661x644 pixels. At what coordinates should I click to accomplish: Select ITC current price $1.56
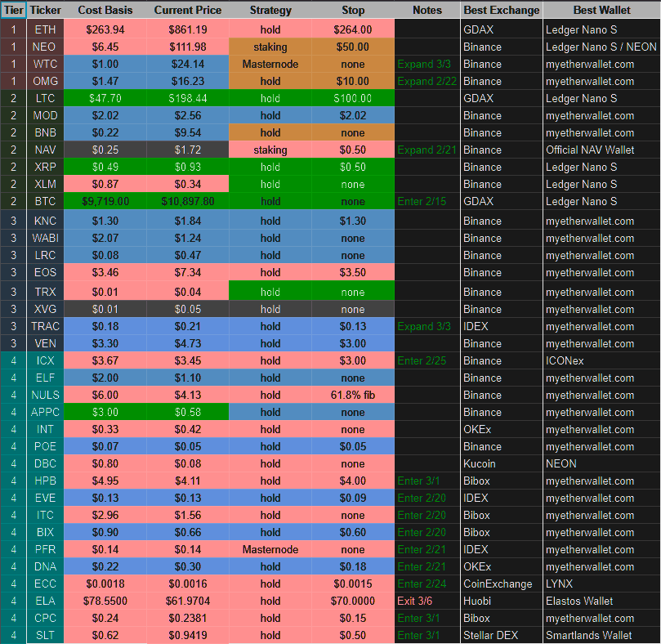[188, 516]
